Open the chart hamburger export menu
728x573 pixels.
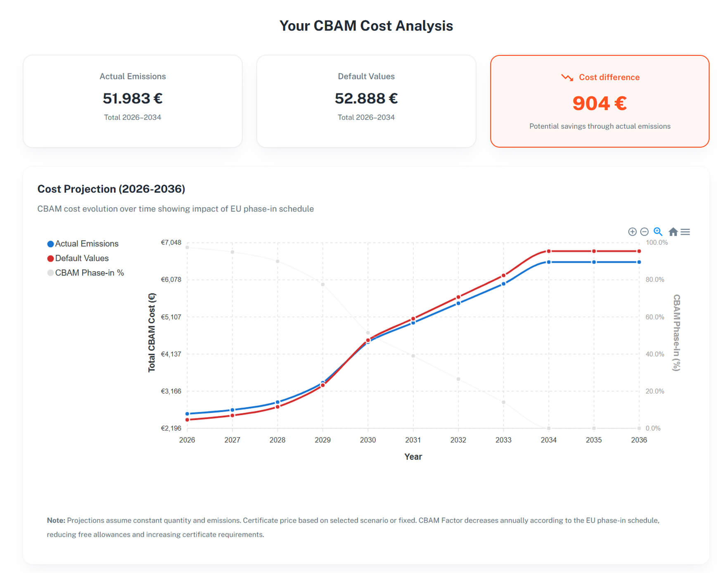click(x=685, y=232)
